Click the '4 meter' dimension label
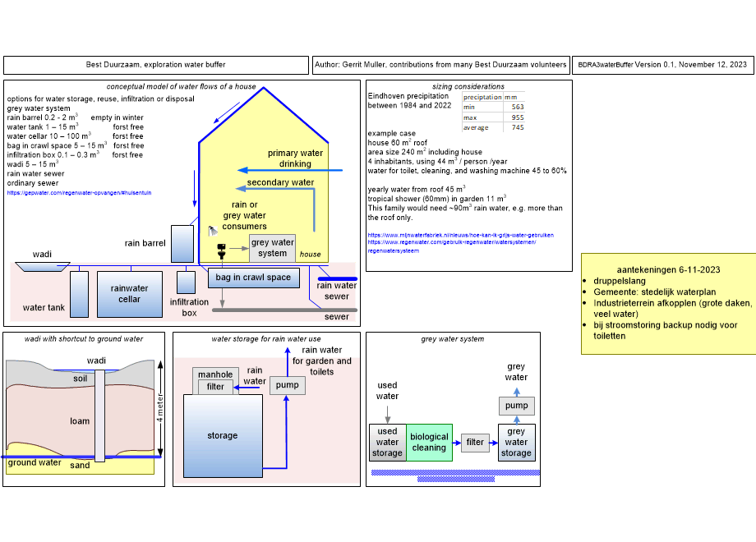The image size is (756, 542). (x=160, y=407)
